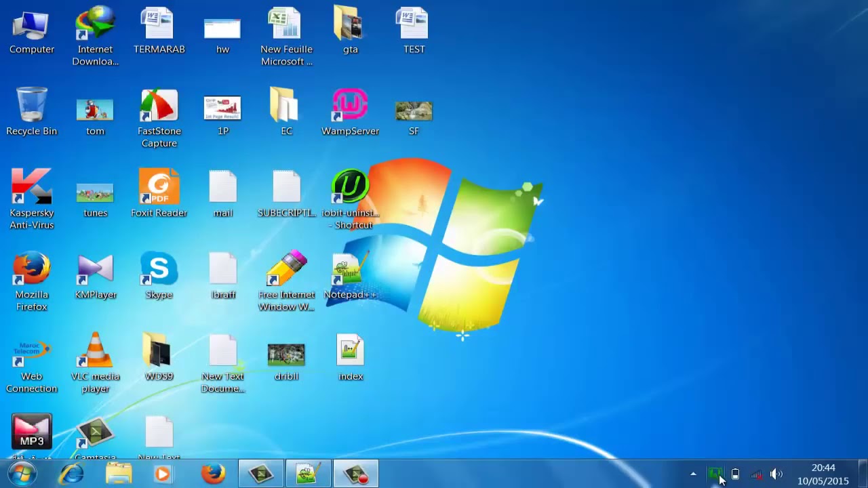The height and width of the screenshot is (488, 868).
Task: Launch Internet Download Manager shortcut
Action: click(95, 37)
